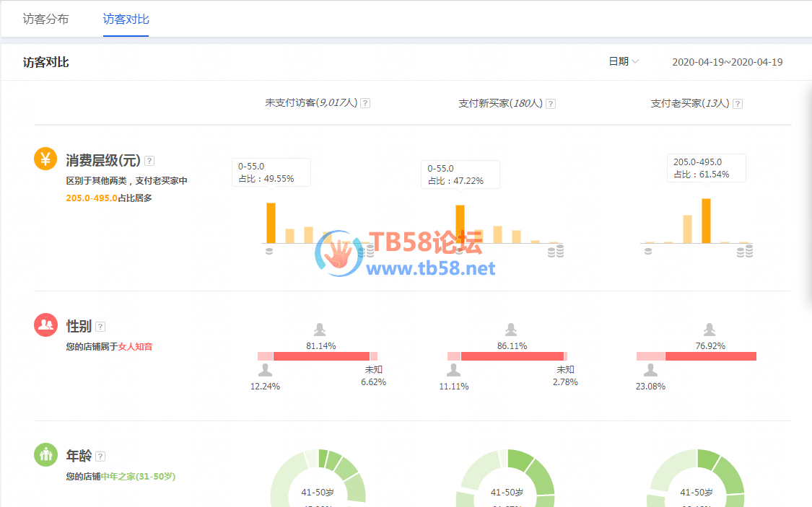
Task: Click the 支付老买家(13人) column header
Action: (x=690, y=103)
